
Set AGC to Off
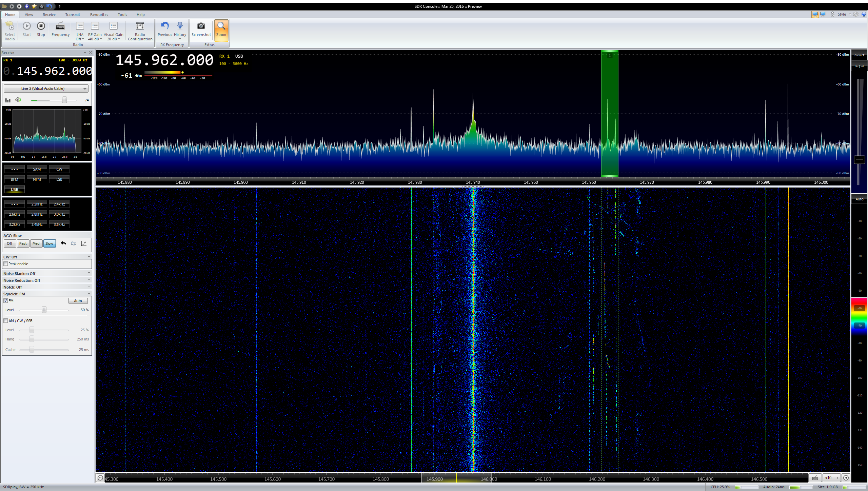tap(10, 243)
